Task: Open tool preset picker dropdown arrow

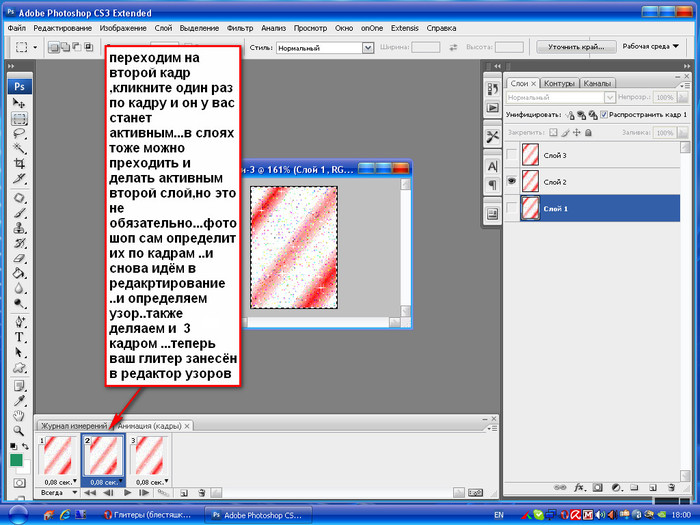Action: [x=35, y=47]
